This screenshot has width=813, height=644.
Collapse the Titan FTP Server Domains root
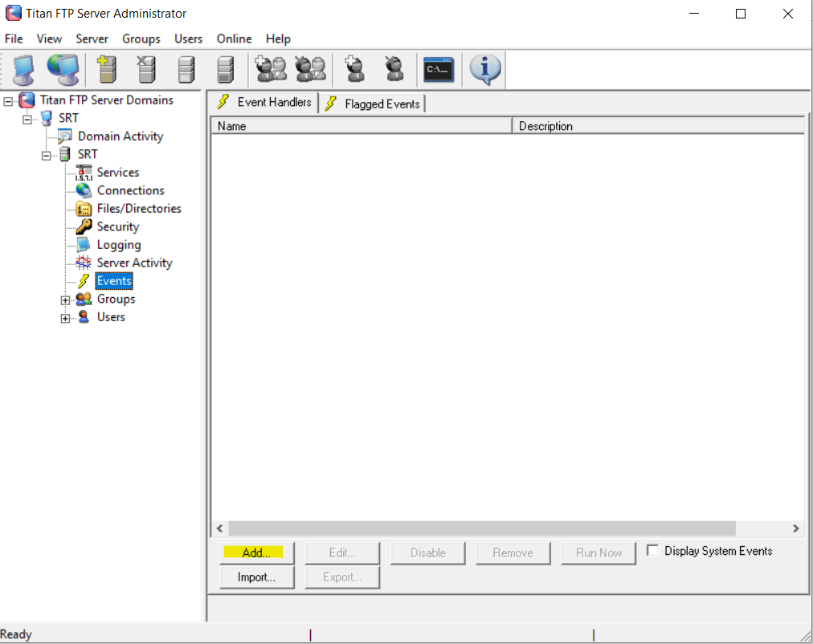9,101
